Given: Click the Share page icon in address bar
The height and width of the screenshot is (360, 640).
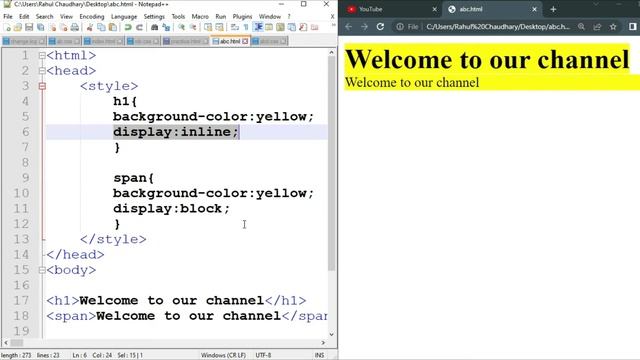Looking at the screenshot, I should coord(597,27).
